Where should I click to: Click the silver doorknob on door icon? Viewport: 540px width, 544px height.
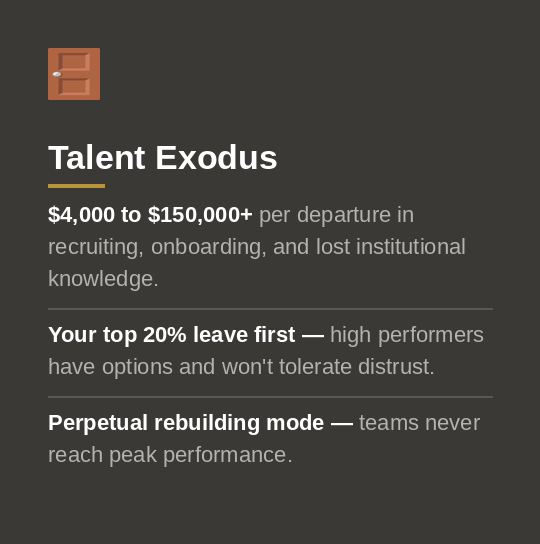click(x=57, y=74)
